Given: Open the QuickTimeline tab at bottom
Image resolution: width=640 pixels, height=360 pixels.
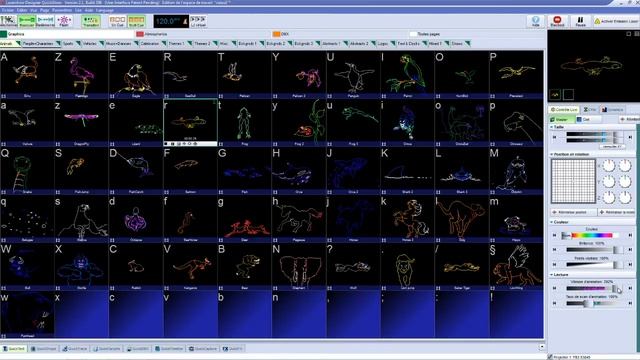Looking at the screenshot, I should pyautogui.click(x=169, y=349).
